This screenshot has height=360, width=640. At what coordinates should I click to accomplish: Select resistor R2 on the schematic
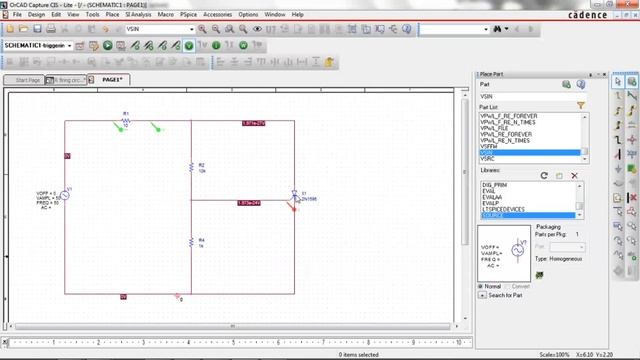click(191, 167)
